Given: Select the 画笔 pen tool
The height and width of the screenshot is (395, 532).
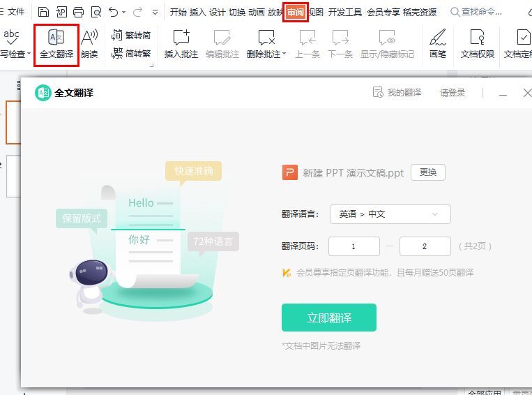Looking at the screenshot, I should point(438,44).
